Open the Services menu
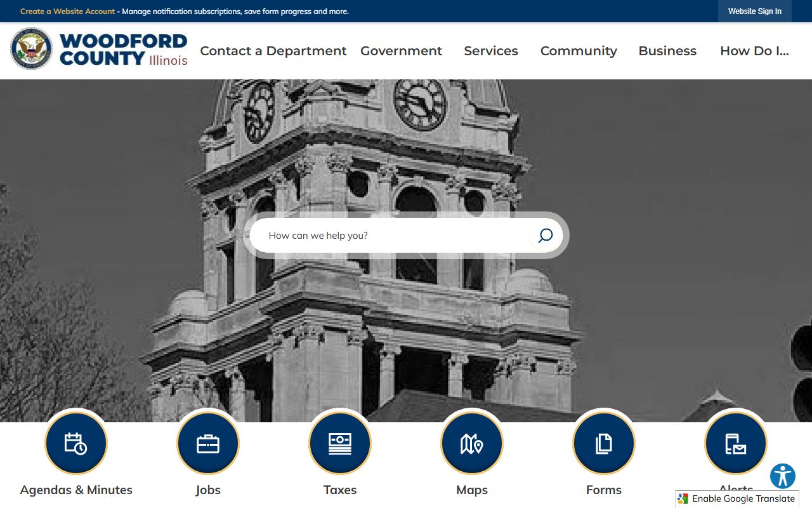The height and width of the screenshot is (508, 812). (491, 51)
